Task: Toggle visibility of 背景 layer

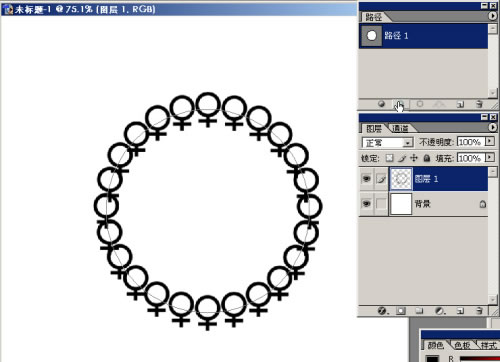Action: (367, 203)
